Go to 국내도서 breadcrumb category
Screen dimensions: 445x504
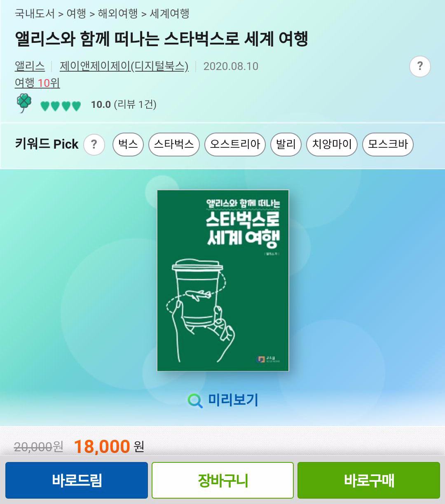[x=35, y=14]
